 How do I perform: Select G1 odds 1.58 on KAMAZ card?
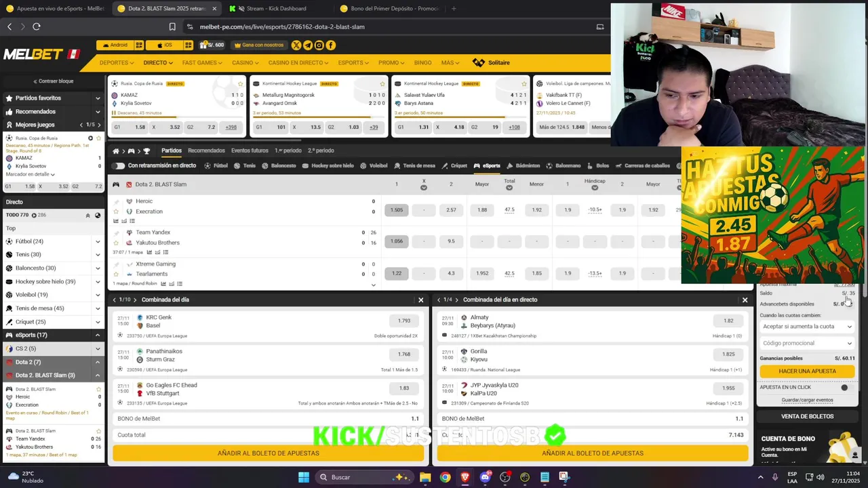coord(131,127)
